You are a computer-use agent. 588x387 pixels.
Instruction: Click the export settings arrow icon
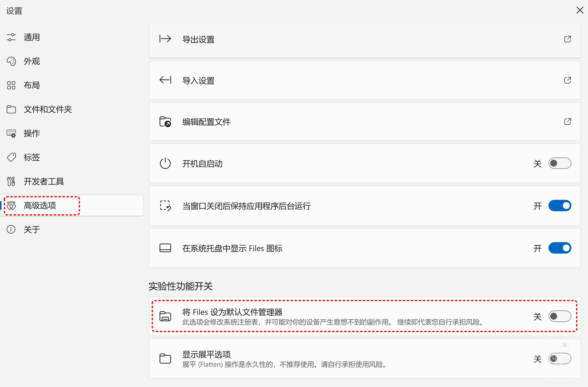pyautogui.click(x=165, y=39)
